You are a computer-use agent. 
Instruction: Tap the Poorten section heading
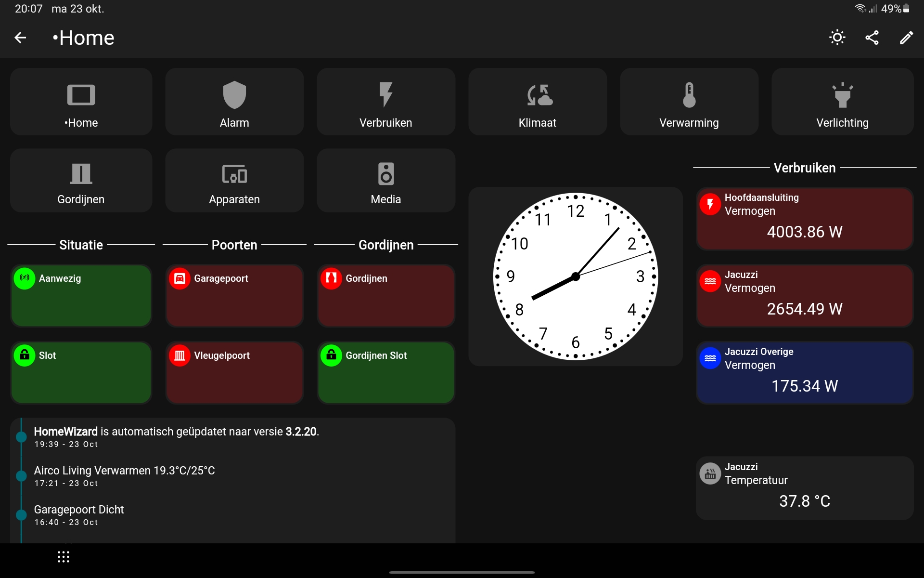point(234,245)
